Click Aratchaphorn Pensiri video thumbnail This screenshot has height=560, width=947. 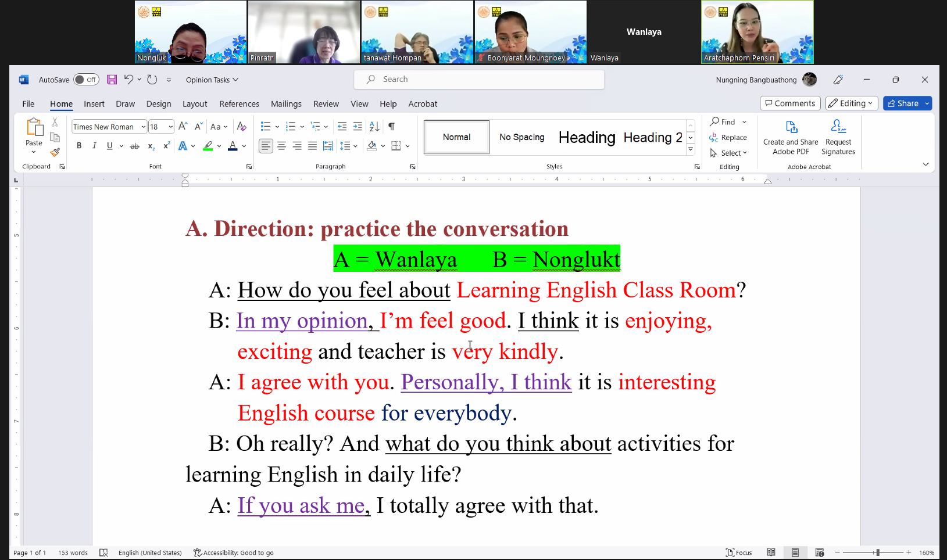pyautogui.click(x=757, y=32)
